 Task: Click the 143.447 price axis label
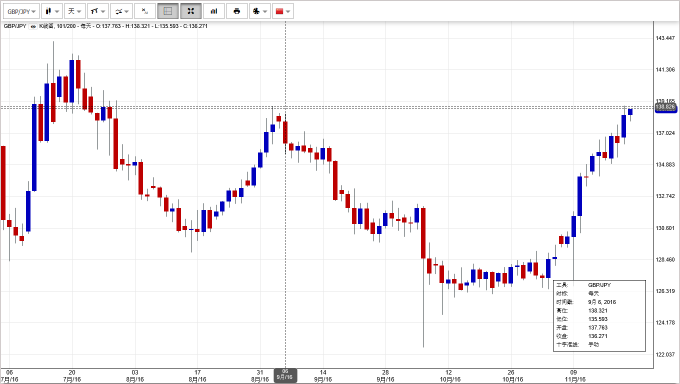(665, 38)
